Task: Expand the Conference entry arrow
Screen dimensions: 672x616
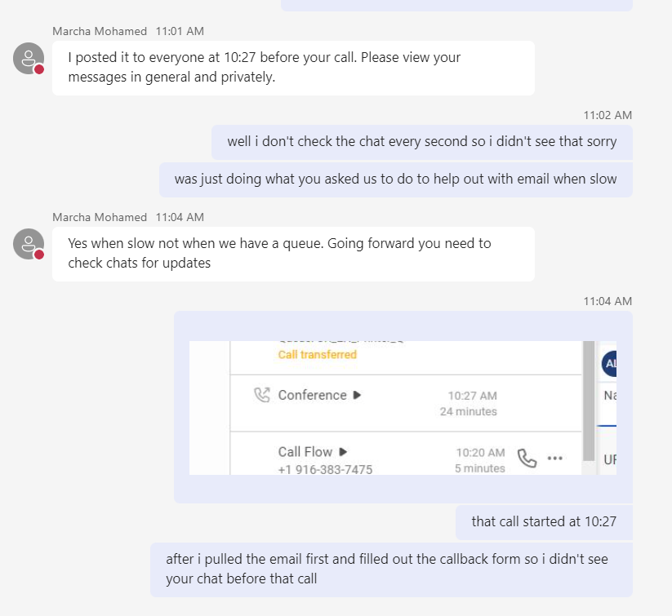Action: tap(357, 395)
